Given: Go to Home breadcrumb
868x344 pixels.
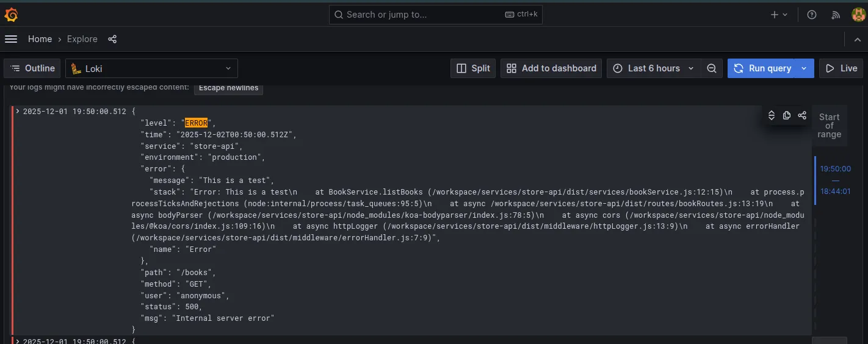Looking at the screenshot, I should (40, 39).
